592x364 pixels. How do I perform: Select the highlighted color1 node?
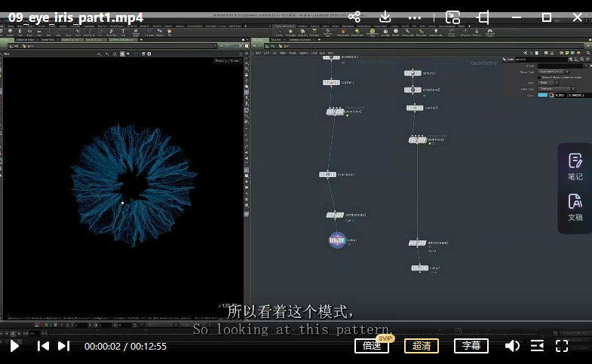click(337, 240)
